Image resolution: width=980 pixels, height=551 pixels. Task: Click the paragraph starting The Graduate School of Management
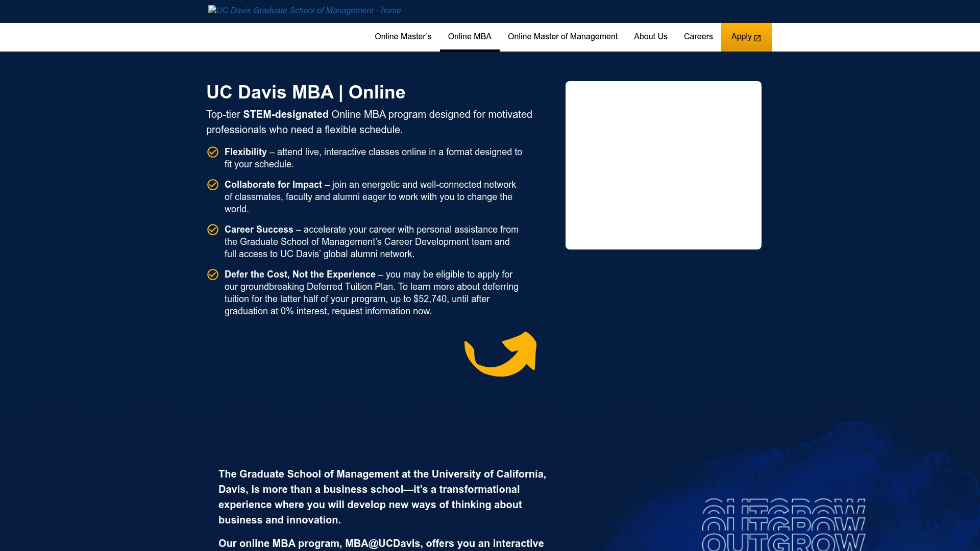[382, 497]
